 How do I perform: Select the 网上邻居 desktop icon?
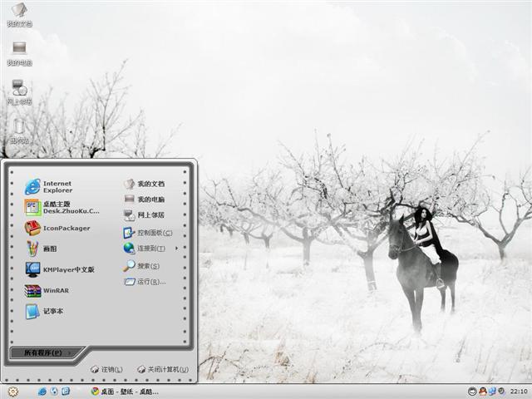tap(19, 92)
